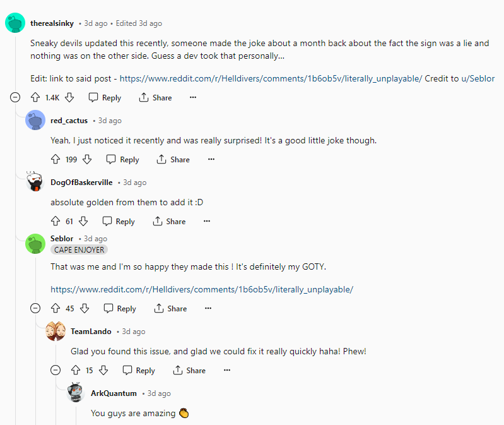Collapse Seblor's comment thread
Screen dimensions: 504x425
(x=36, y=308)
